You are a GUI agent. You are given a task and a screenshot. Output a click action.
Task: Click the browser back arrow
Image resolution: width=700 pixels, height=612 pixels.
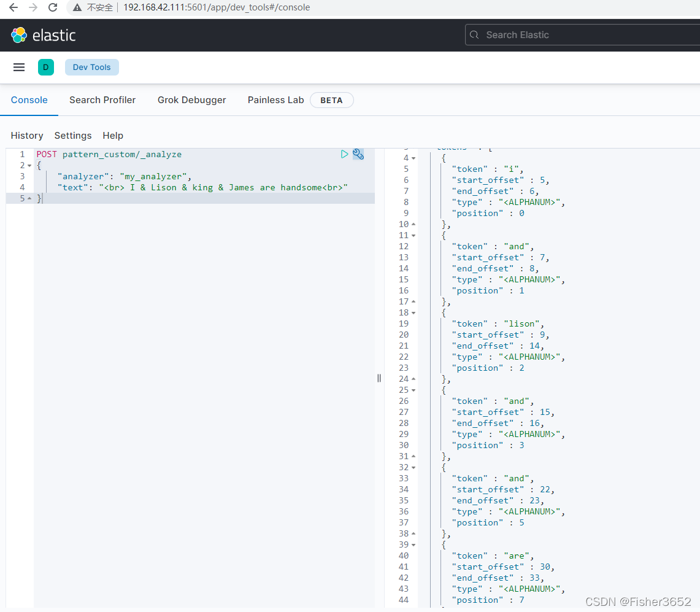(13, 7)
